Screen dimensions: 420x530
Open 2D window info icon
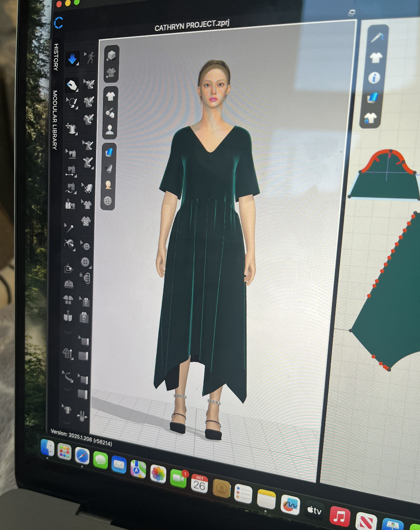click(374, 78)
